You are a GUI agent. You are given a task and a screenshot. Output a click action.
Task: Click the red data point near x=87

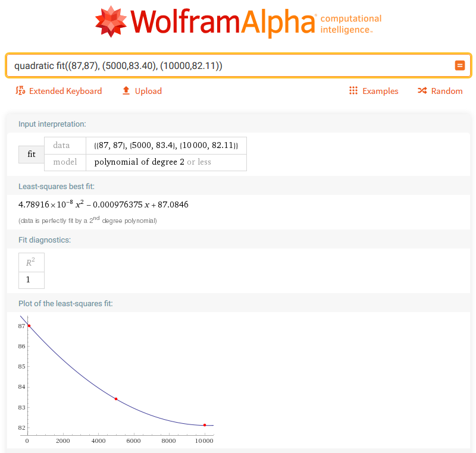(29, 326)
